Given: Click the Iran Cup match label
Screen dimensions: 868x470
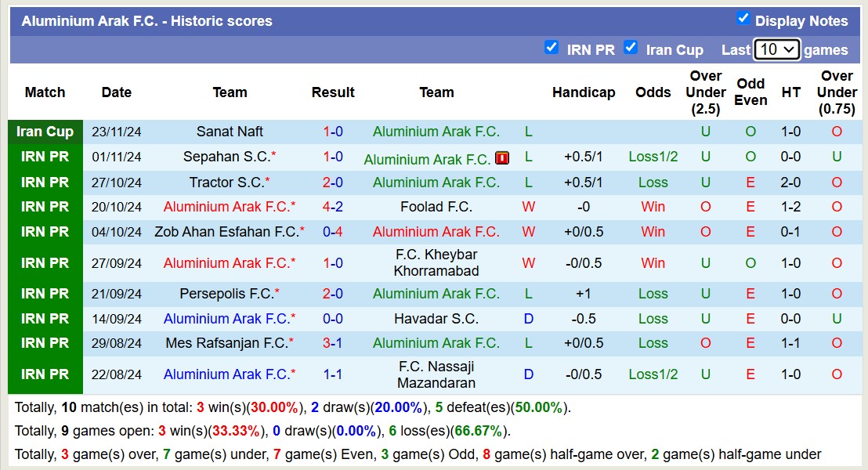Looking at the screenshot, I should click(x=45, y=132).
